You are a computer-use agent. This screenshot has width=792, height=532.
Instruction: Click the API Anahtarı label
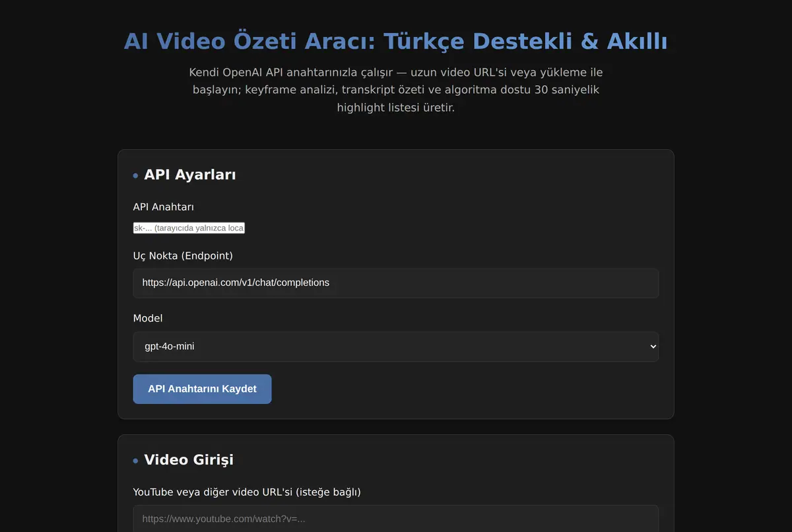click(164, 207)
